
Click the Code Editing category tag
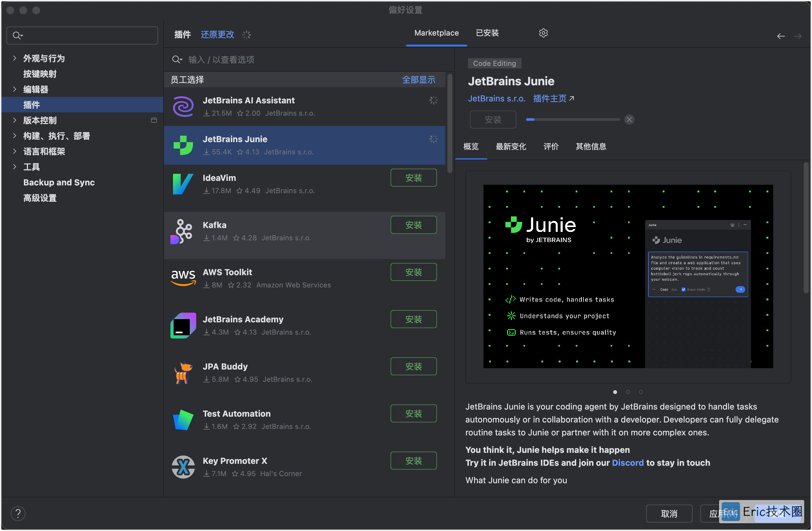pyautogui.click(x=494, y=63)
